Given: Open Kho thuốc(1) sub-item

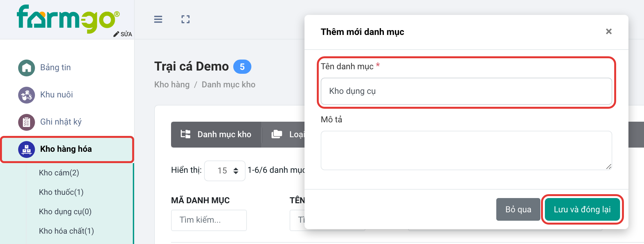Looking at the screenshot, I should (61, 192).
